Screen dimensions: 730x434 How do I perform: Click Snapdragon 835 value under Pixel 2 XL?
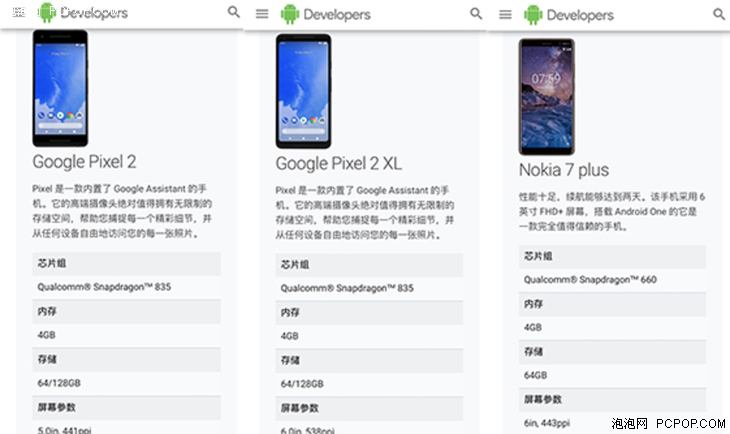click(x=347, y=288)
